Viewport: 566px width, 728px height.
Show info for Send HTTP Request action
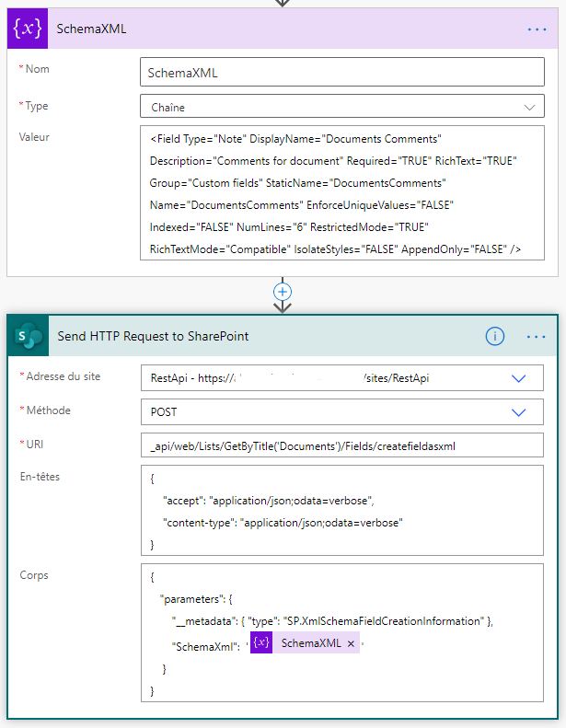point(495,336)
